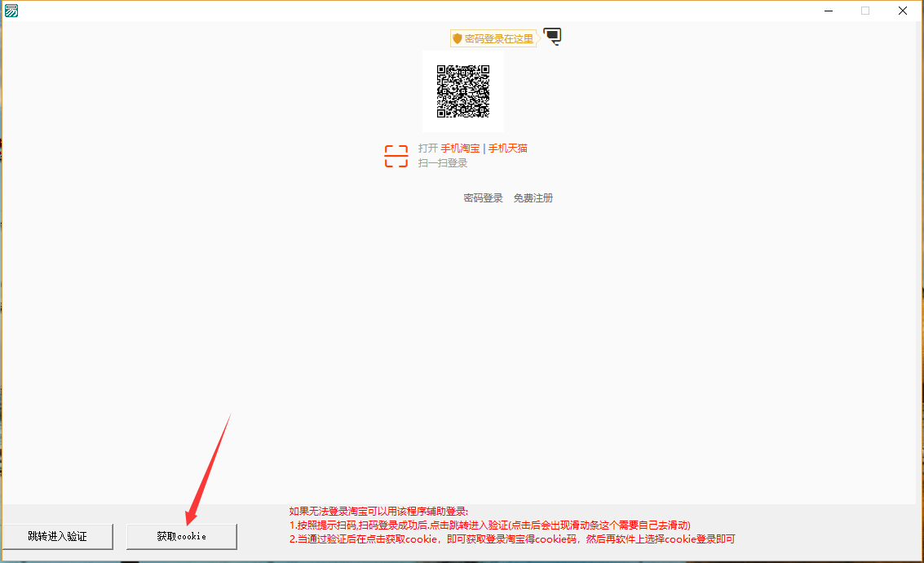Click instruction step 2 about 获取cookie
The width and height of the screenshot is (924, 563).
[512, 539]
